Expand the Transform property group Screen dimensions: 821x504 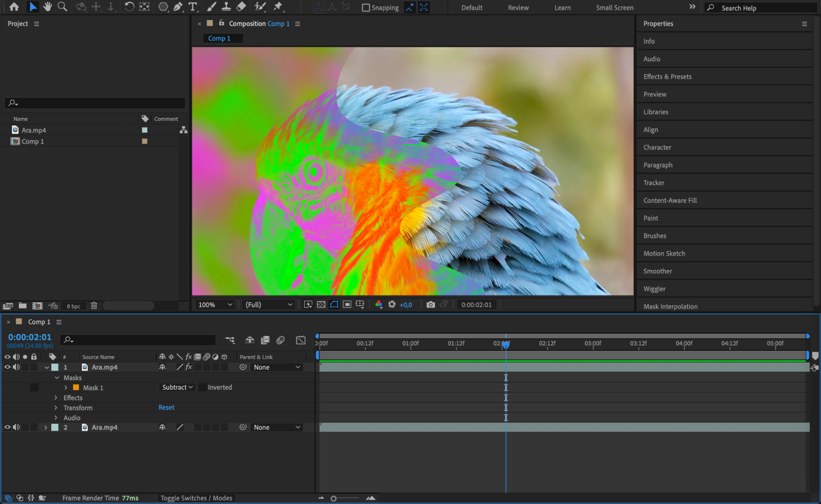point(56,408)
